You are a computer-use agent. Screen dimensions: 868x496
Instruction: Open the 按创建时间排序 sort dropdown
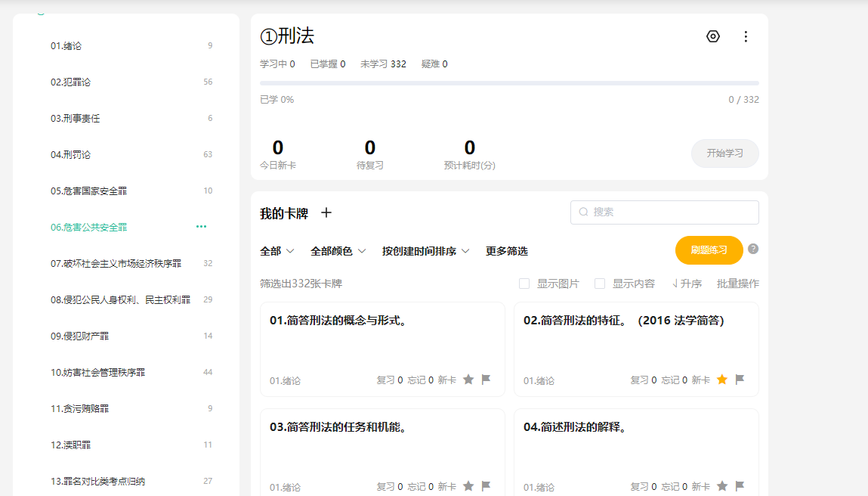pos(426,251)
